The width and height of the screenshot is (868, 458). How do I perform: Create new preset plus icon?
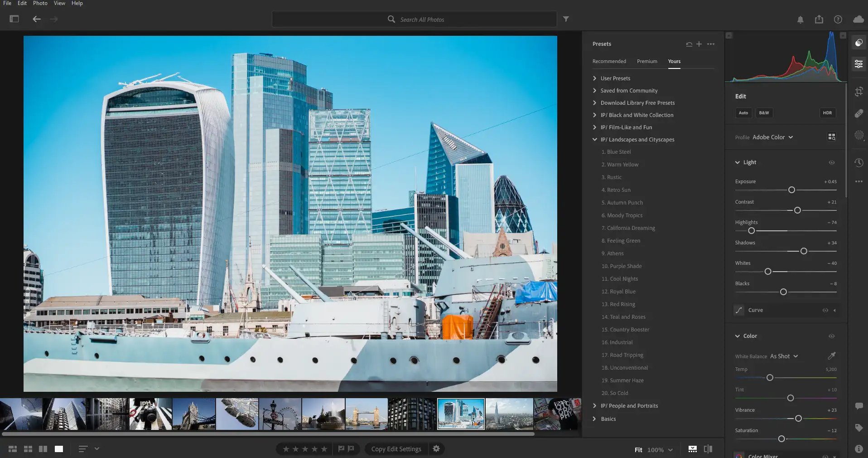point(699,44)
